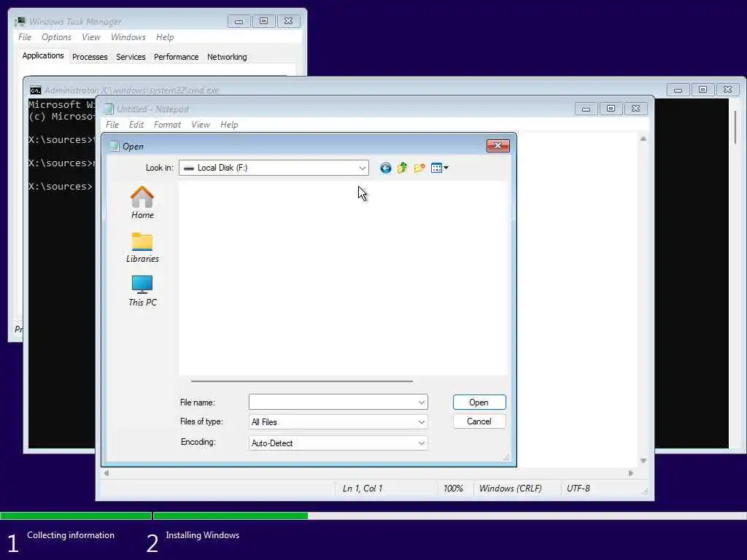Expand the Look in drive dropdown
Image resolution: width=747 pixels, height=560 pixels.
coord(362,168)
